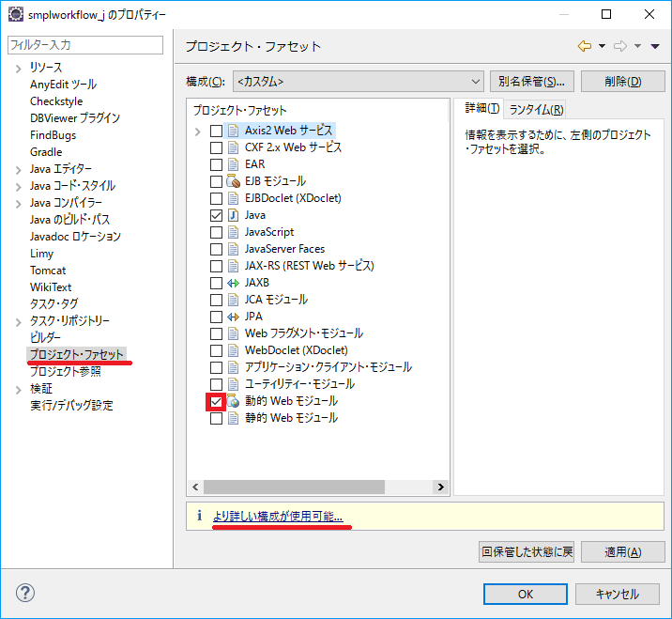672x619 pixels.
Task: Click the ユーティリティー・モジュール facet icon
Action: (233, 384)
